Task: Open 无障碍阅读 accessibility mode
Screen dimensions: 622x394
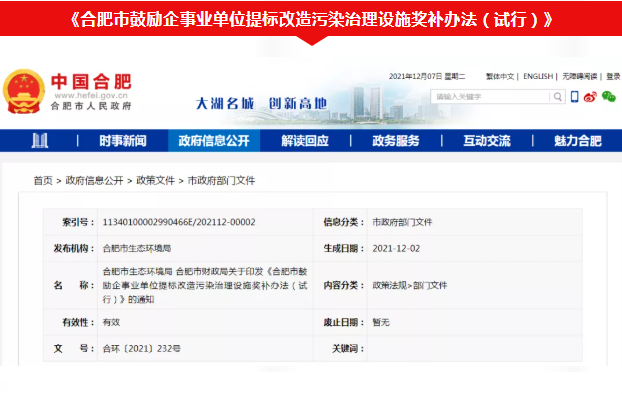Action: point(580,76)
